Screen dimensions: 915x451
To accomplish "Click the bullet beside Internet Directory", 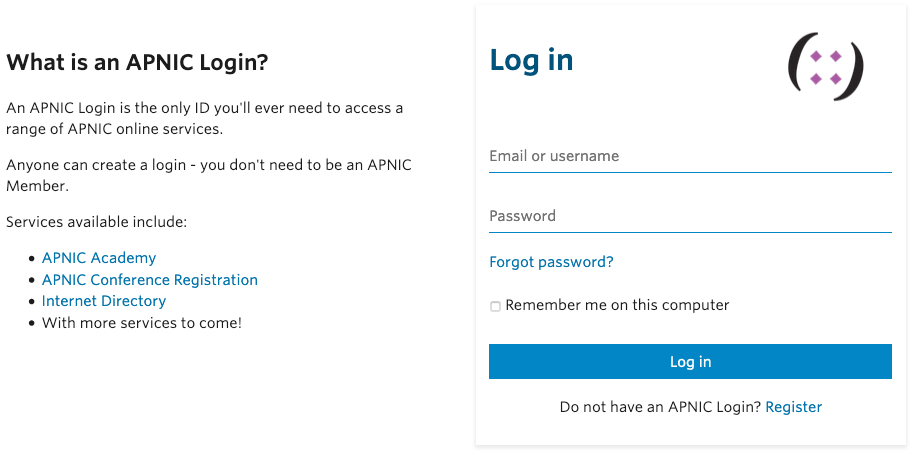I will 33,302.
